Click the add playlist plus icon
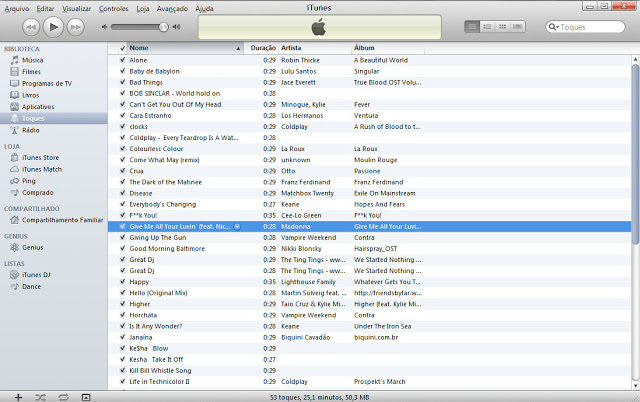The image size is (640, 402). tap(17, 397)
